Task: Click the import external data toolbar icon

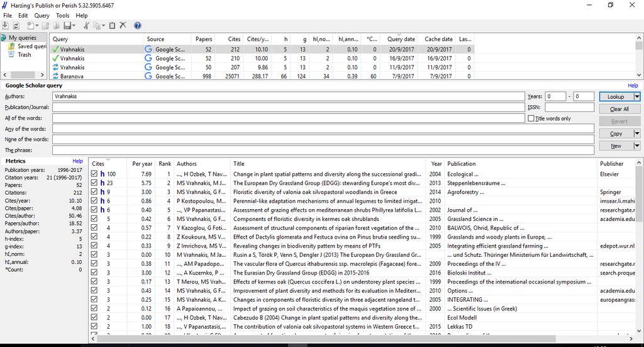Action: pyautogui.click(x=45, y=25)
